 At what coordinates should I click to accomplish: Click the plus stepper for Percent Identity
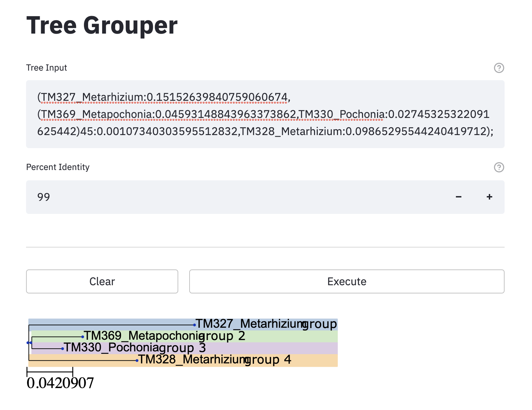[489, 197]
